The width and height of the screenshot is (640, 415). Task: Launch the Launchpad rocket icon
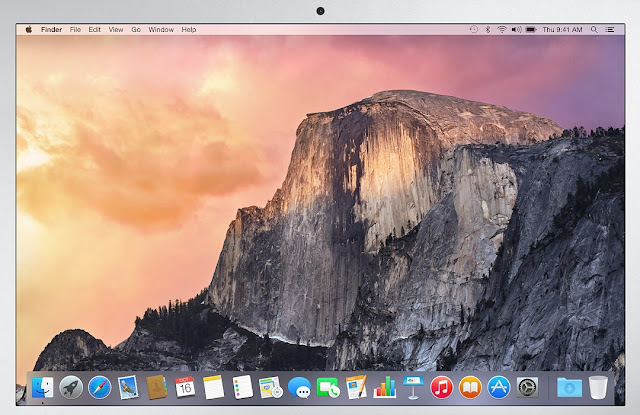[71, 387]
